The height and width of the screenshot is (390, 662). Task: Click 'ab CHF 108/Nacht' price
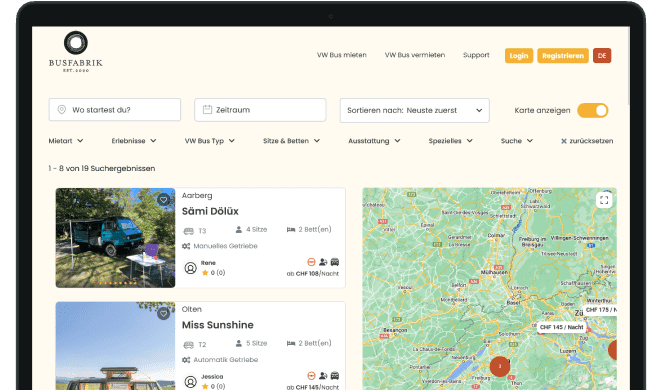(313, 274)
